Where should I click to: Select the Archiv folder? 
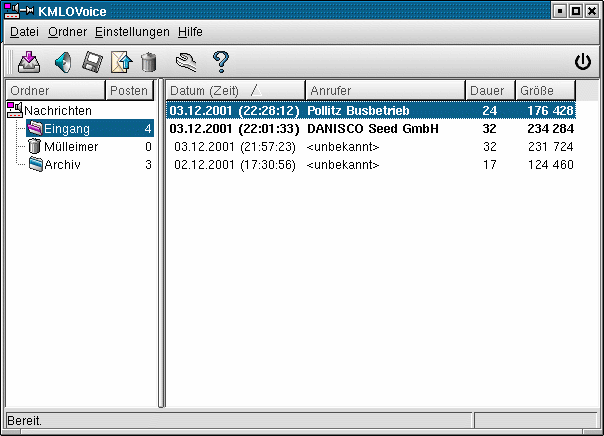[62, 165]
